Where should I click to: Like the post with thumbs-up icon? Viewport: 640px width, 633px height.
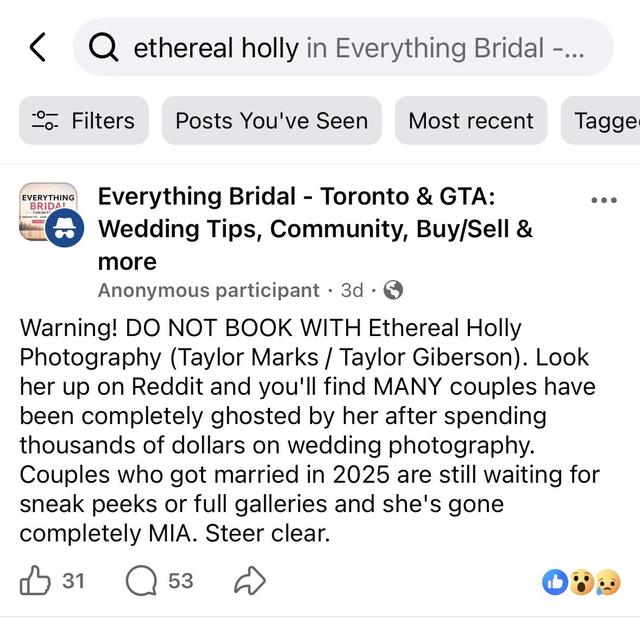(x=35, y=580)
